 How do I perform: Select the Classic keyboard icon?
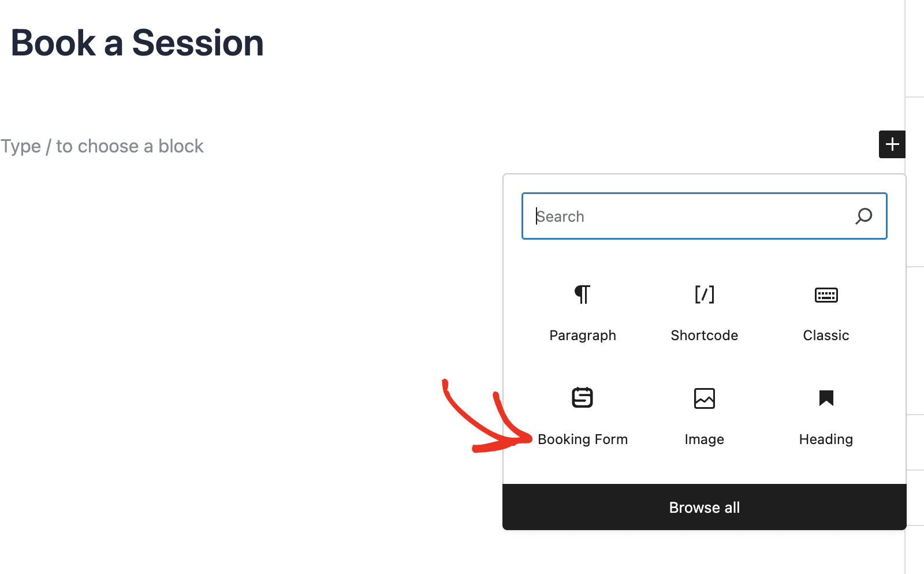click(x=826, y=295)
